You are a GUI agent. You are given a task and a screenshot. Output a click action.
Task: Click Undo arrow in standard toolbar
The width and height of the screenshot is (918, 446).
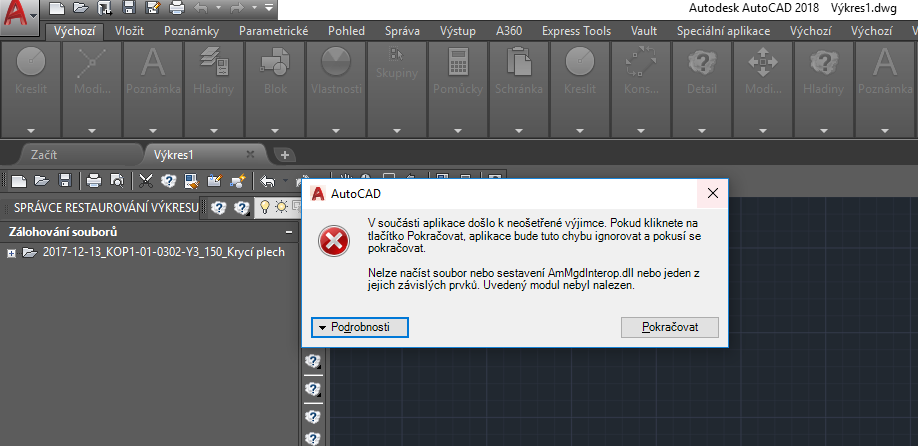point(268,181)
